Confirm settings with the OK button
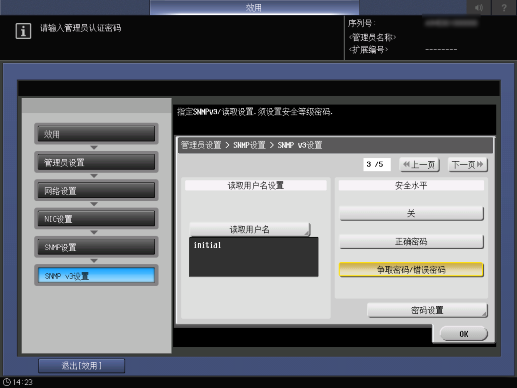The height and width of the screenshot is (388, 517). pyautogui.click(x=464, y=334)
